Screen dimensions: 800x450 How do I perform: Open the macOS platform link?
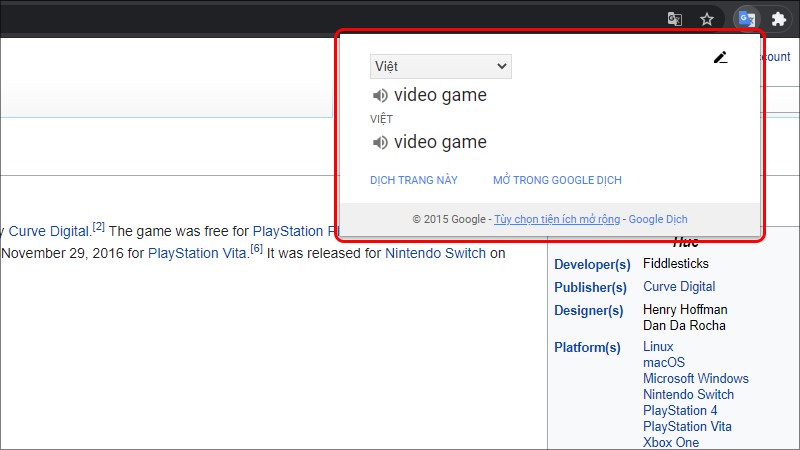pyautogui.click(x=664, y=362)
